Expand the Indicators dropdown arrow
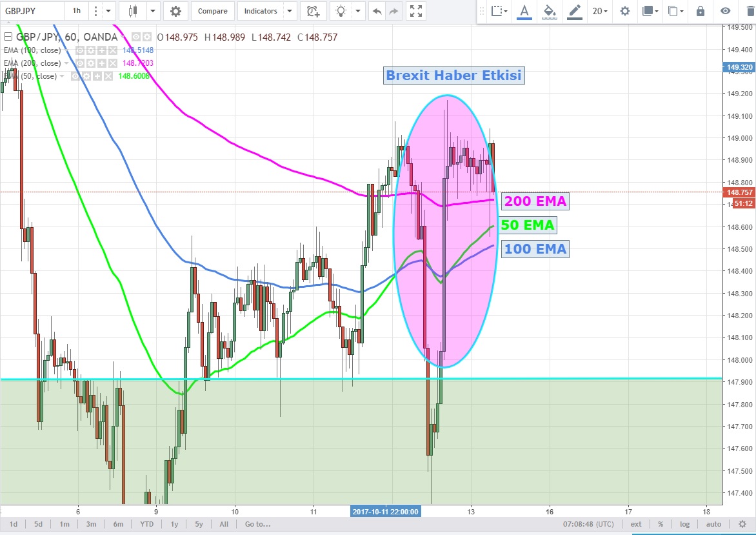 (289, 11)
